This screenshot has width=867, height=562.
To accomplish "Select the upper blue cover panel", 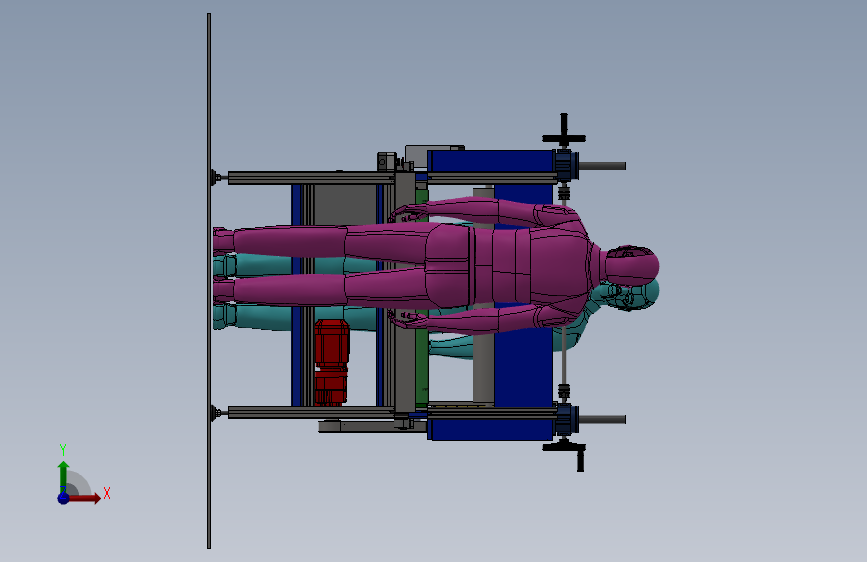I will 490,161.
